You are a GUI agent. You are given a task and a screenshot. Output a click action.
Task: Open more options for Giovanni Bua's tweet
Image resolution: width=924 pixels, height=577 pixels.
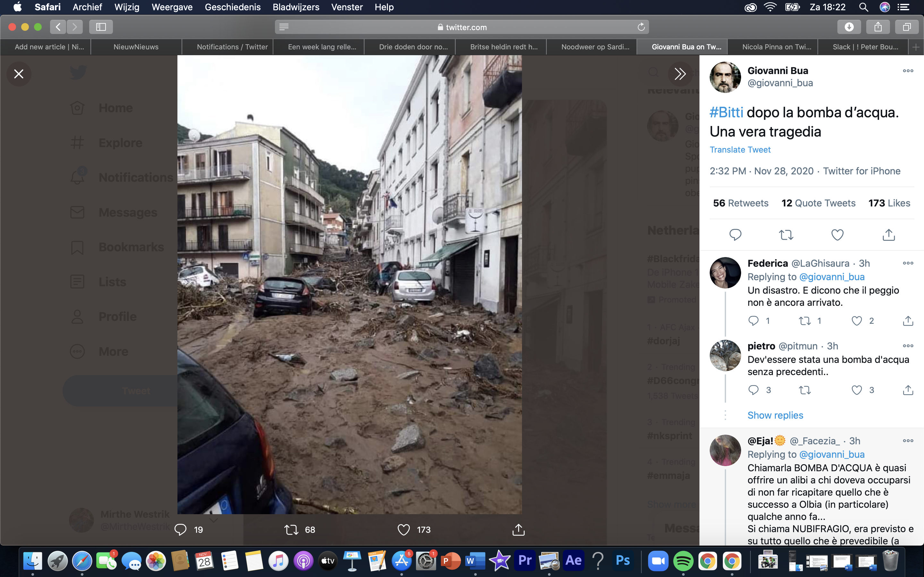(x=908, y=71)
